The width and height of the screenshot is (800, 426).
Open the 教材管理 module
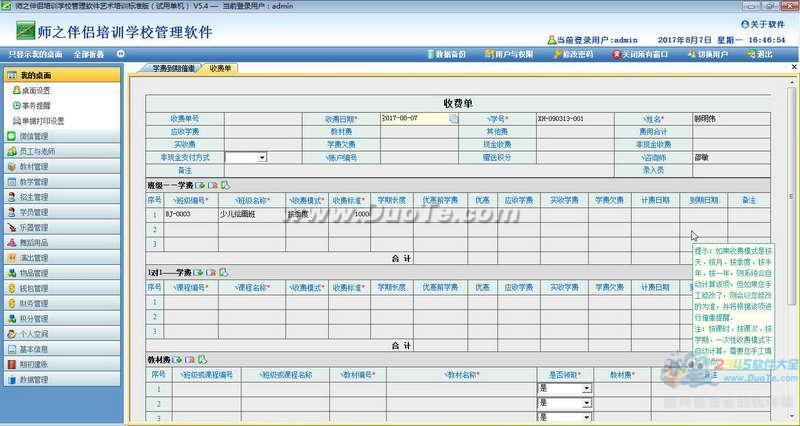pos(62,166)
